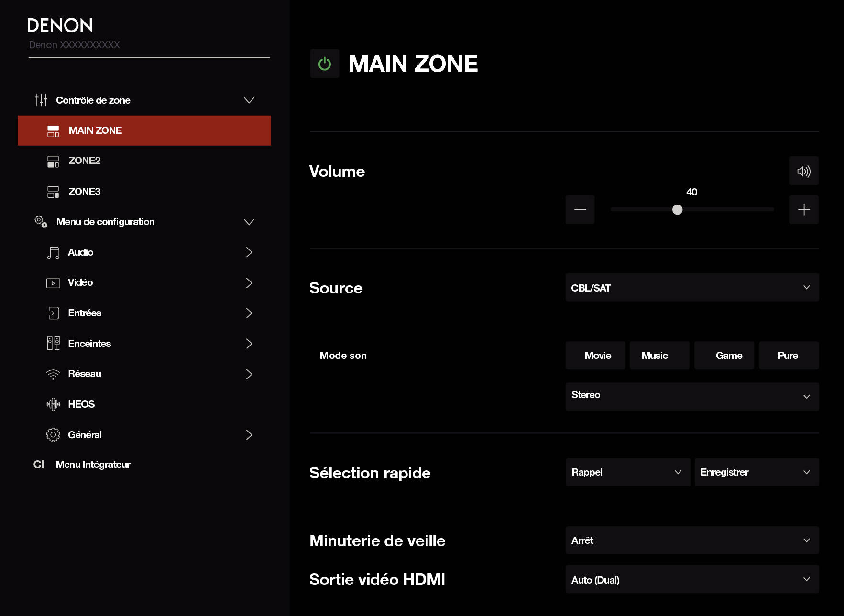Click the Enceintes speakers icon

pos(53,343)
